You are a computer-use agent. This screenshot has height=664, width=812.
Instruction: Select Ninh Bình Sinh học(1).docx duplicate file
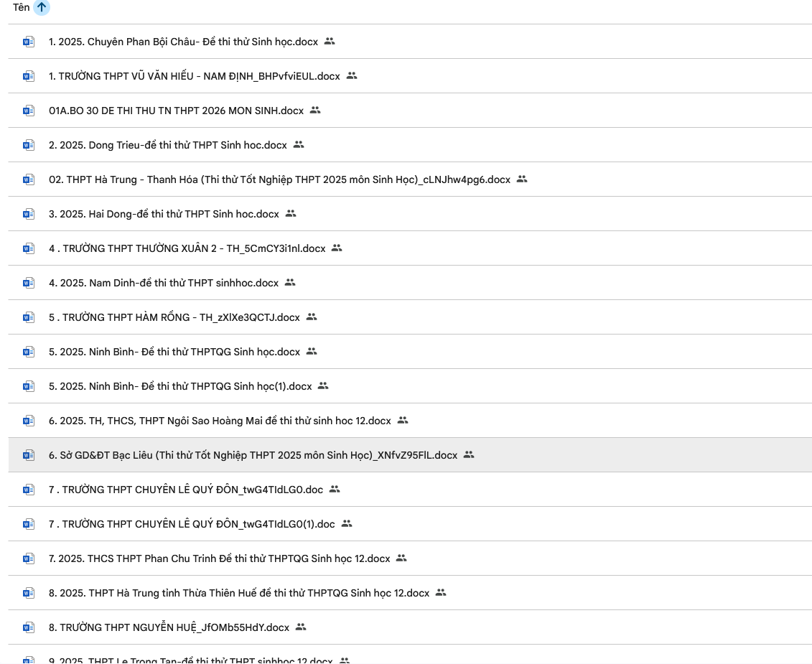pos(410,386)
